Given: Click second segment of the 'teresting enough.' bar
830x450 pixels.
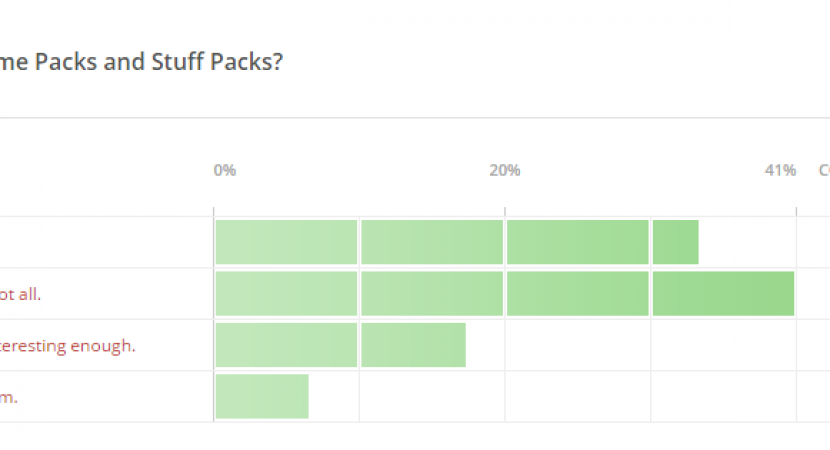Looking at the screenshot, I should [x=413, y=345].
